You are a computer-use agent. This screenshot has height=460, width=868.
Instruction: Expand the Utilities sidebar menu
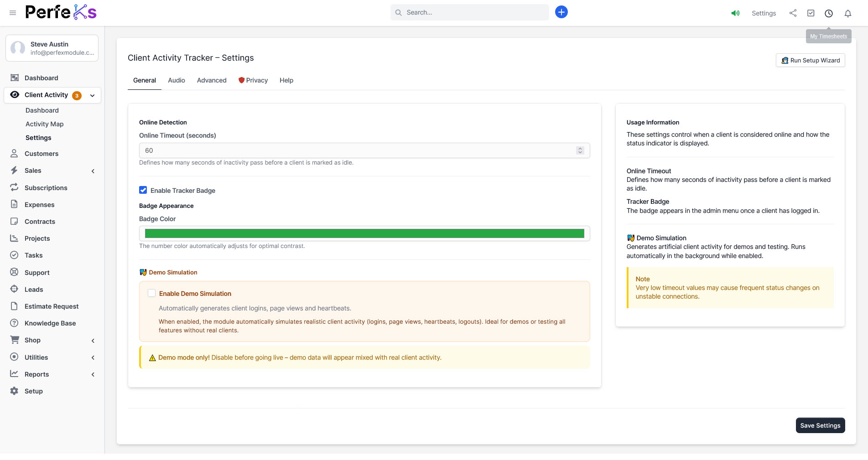[x=93, y=358]
